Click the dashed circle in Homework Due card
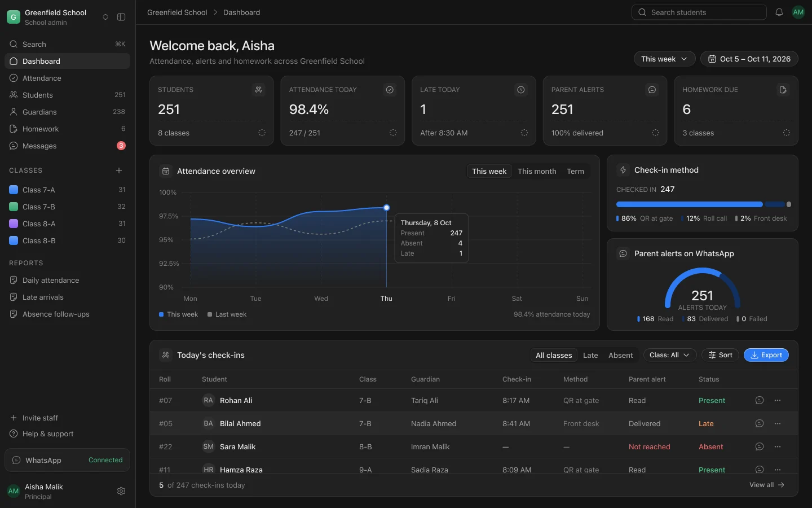This screenshot has height=508, width=812. (787, 133)
